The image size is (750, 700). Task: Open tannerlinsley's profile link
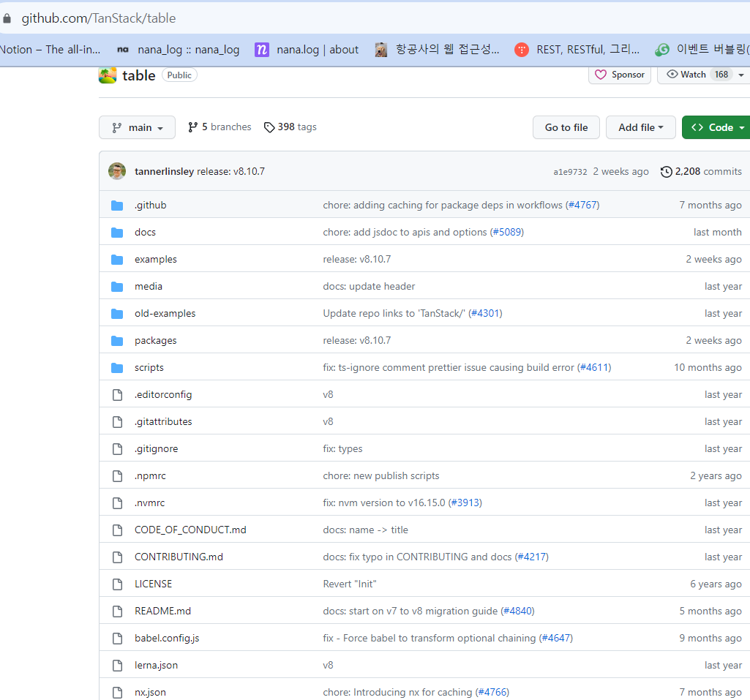pos(164,172)
